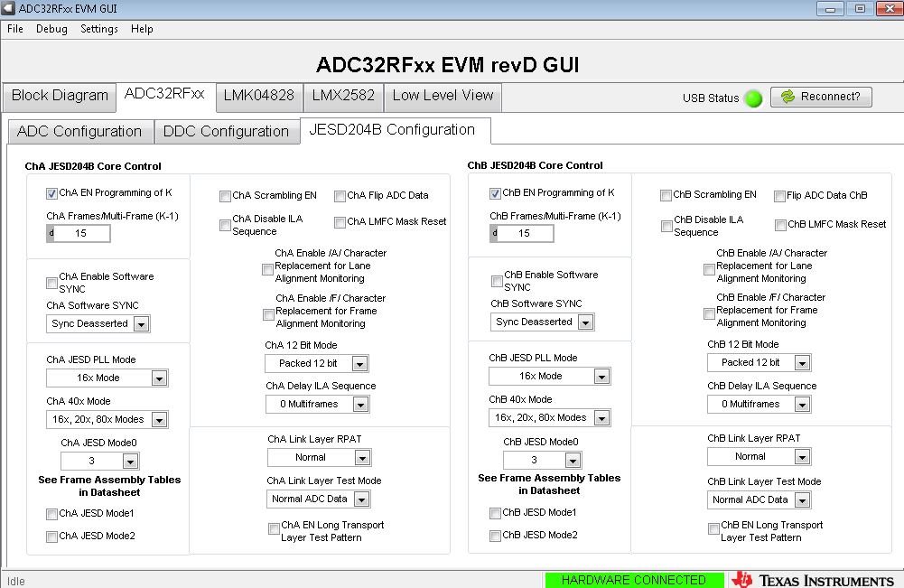Click ChA K-1 field radix 'd' indicator
The height and width of the screenshot is (588, 904).
tap(51, 233)
